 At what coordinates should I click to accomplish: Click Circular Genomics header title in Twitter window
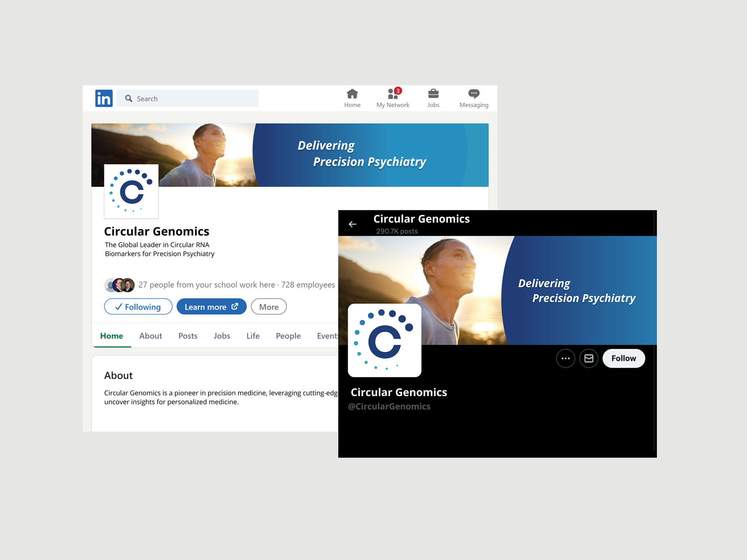click(421, 219)
